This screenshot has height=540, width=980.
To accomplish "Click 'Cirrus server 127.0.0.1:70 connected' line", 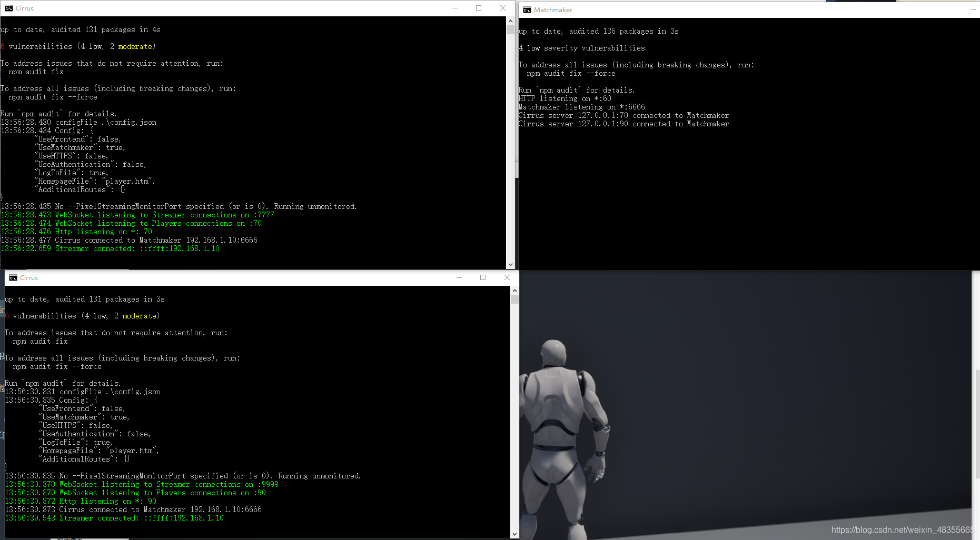I will pos(624,115).
